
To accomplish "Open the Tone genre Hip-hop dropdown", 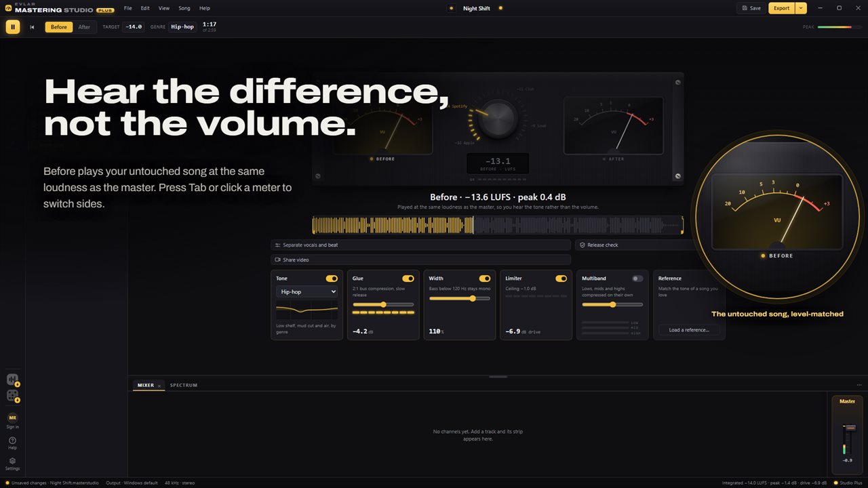I will point(307,291).
